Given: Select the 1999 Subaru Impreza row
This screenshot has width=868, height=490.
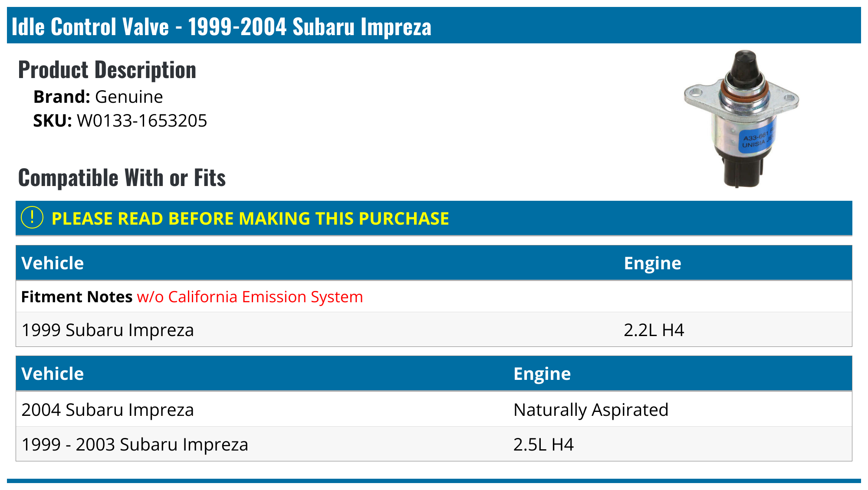Looking at the screenshot, I should tap(108, 330).
